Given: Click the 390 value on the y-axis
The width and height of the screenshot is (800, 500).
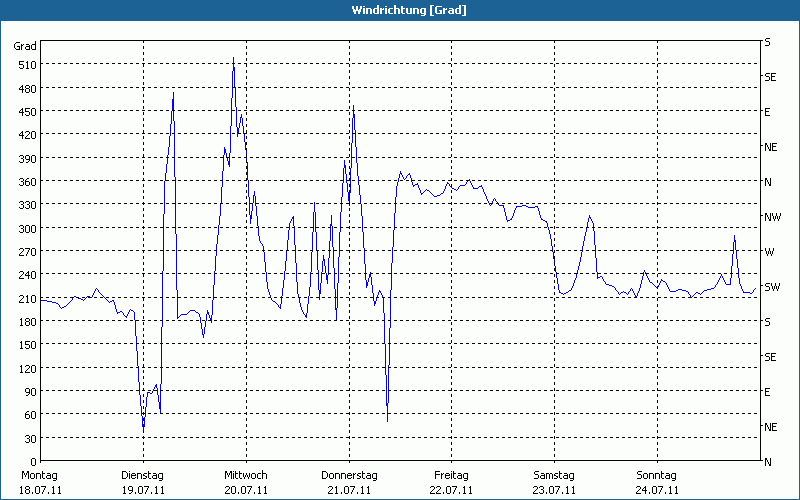Looking at the screenshot, I should (x=28, y=159).
